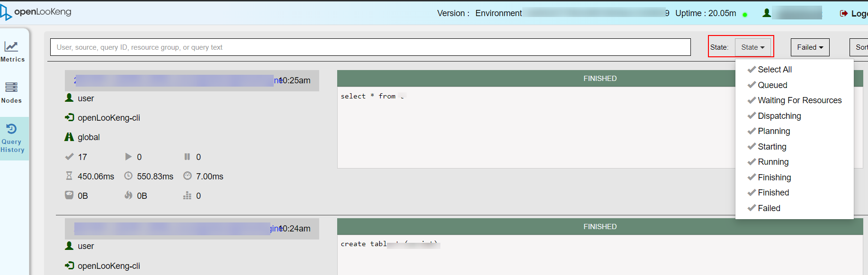Open the Nodes sidebar icon

tap(11, 87)
